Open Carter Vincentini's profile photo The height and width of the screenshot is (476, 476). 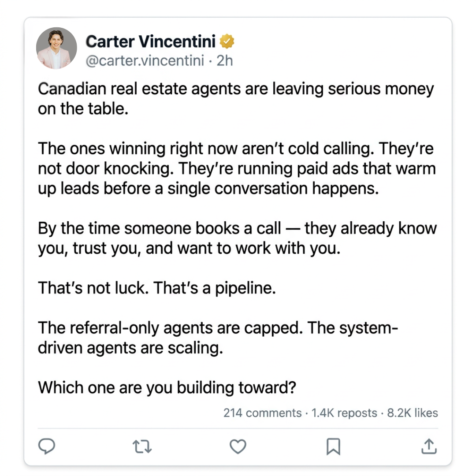tap(56, 48)
